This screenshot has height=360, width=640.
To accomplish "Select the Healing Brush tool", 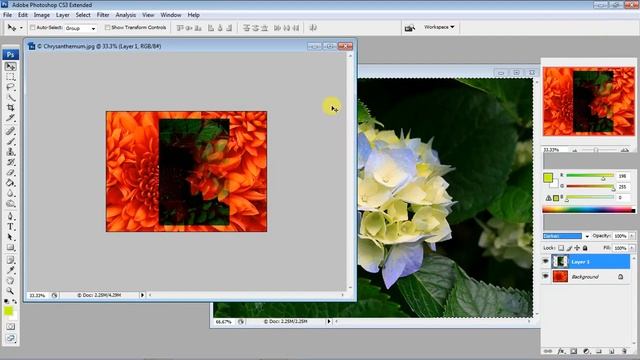I will coord(11,131).
